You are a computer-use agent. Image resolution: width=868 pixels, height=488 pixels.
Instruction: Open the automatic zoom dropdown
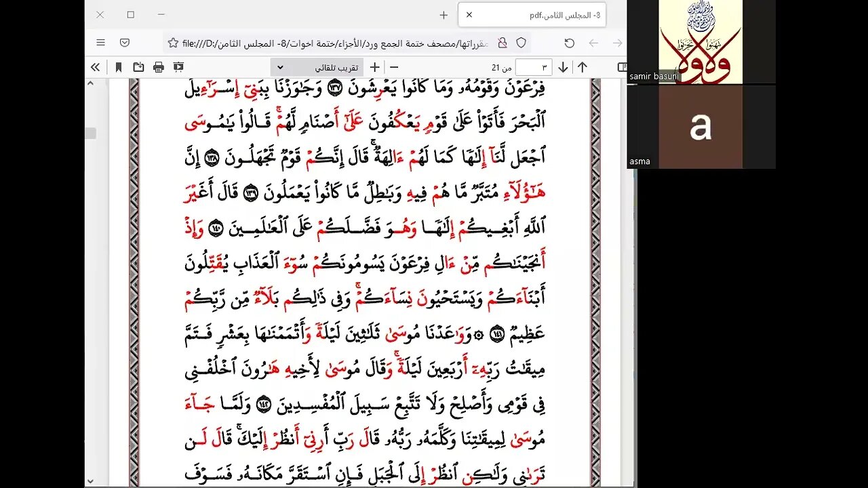coord(317,67)
